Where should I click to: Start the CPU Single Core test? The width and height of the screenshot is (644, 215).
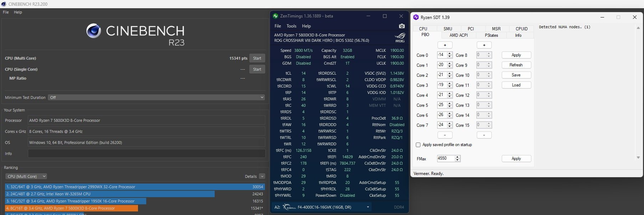click(257, 69)
